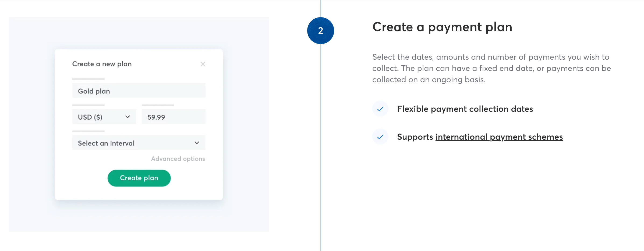Click the Gold plan name field
Image resolution: width=644 pixels, height=251 pixels.
(x=139, y=91)
